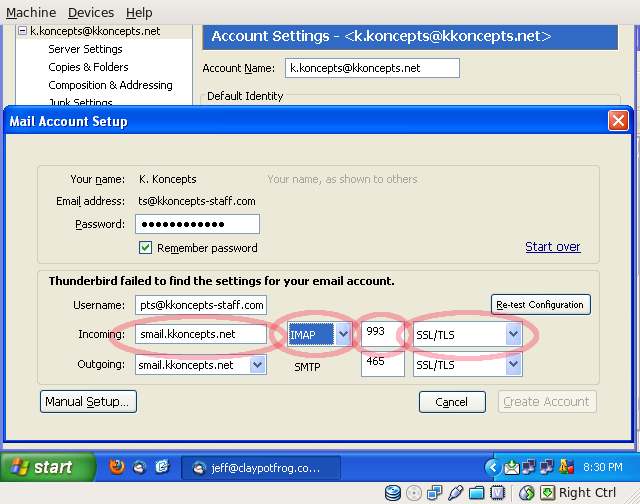Open the Windows start menu

(48, 467)
